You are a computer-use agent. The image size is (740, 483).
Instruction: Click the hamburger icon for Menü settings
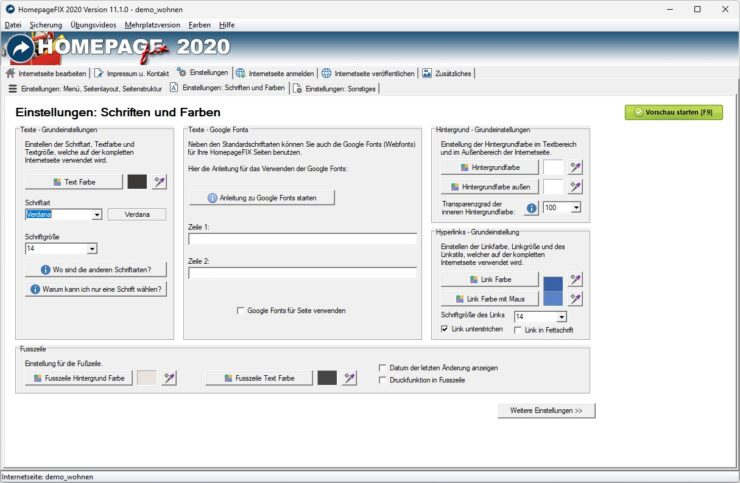pyautogui.click(x=13, y=88)
